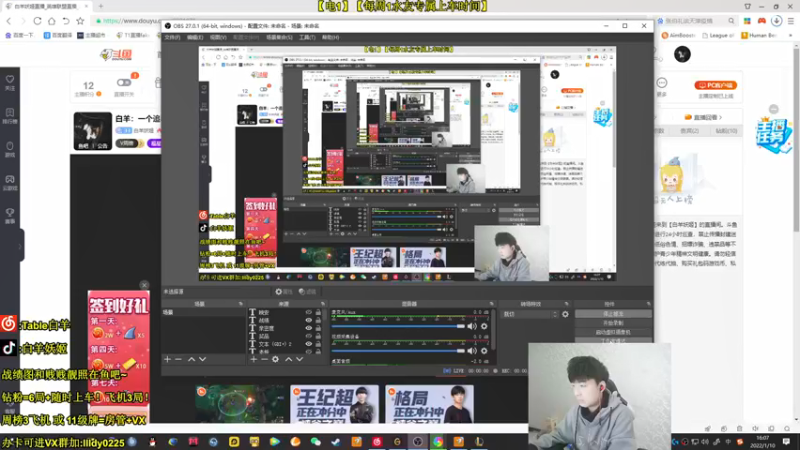This screenshot has width=800, height=450.
Task: Move selected source down in Sources panel
Action: click(299, 359)
